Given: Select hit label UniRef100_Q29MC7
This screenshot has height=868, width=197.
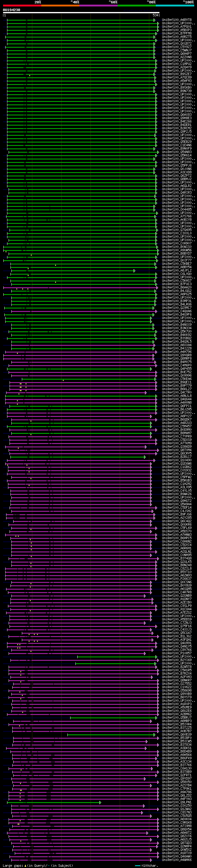Looking at the screenshot, I should click(176, 308).
